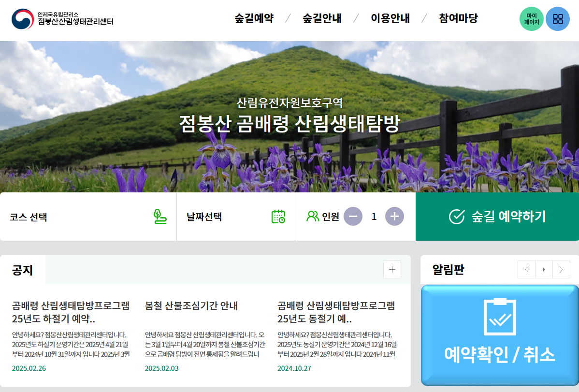
Task: Click summer notice summary text starting 안녕하세요
Action: click(71, 344)
